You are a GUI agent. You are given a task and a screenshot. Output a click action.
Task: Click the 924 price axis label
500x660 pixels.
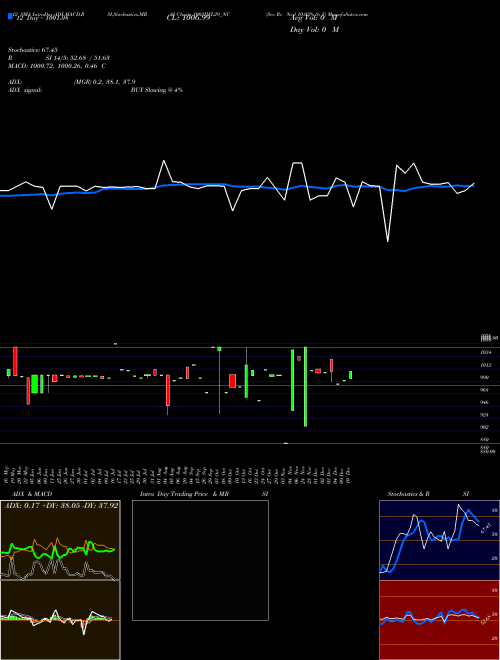point(484,415)
